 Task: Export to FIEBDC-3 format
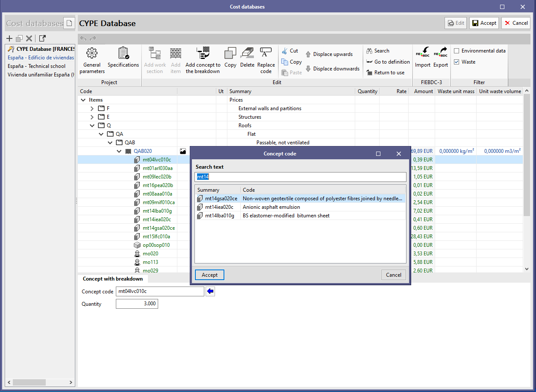coord(441,58)
